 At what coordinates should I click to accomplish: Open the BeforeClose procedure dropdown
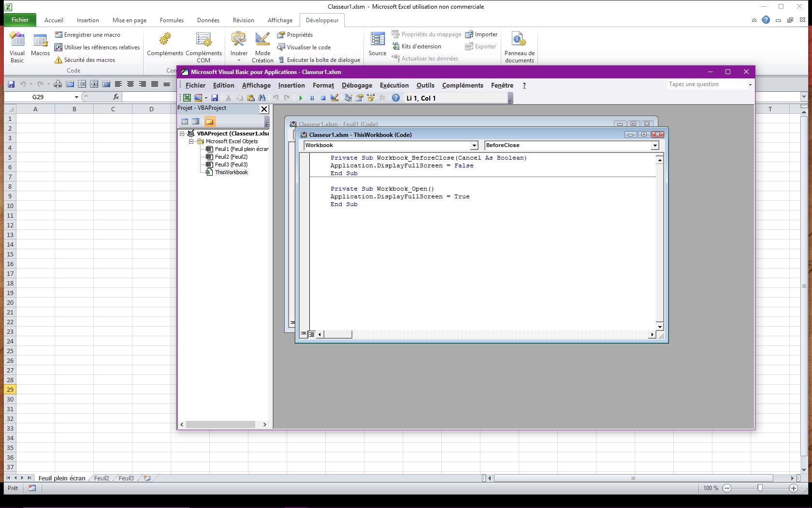point(655,146)
